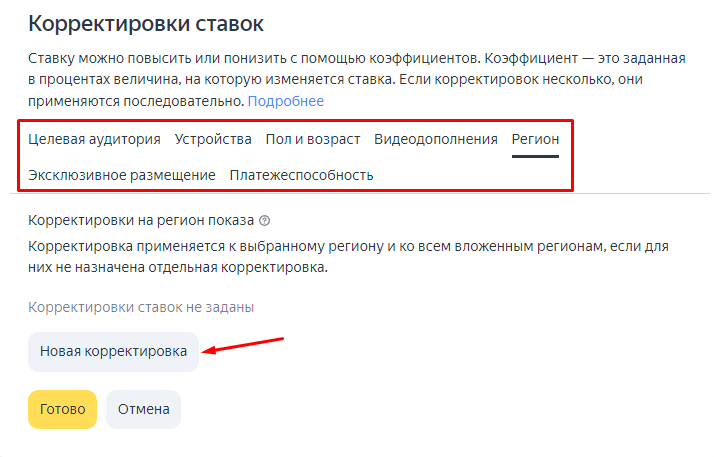Open the Эксклюзивное размещение tab
The width and height of the screenshot is (714, 457).
[122, 175]
